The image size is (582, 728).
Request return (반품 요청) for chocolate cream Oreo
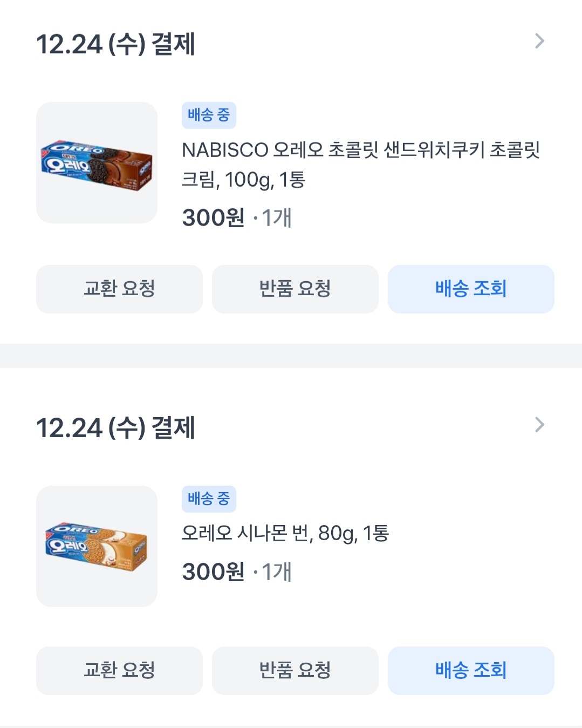(x=295, y=289)
